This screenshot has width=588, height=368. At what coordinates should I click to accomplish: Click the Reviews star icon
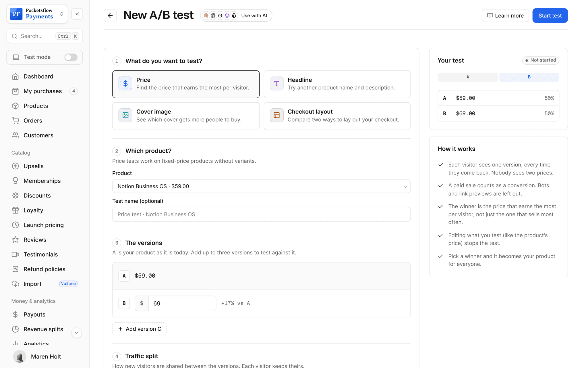16,239
